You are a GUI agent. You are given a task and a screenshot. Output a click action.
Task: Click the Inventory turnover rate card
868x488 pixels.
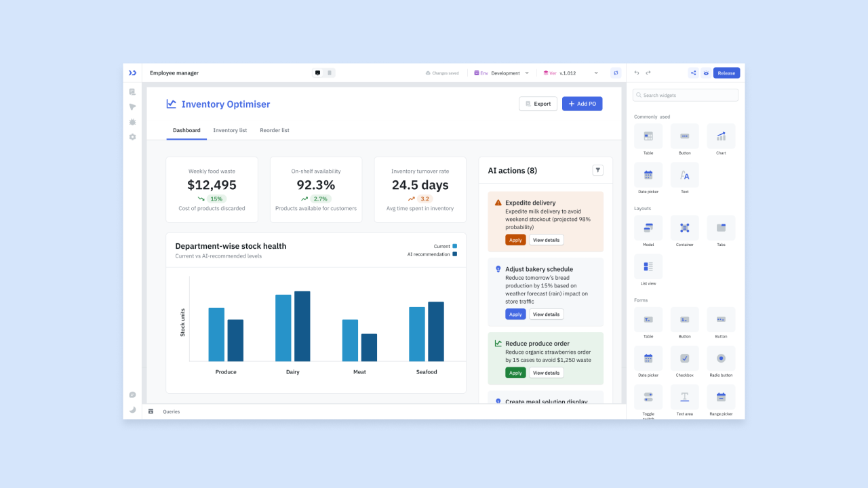(x=420, y=190)
